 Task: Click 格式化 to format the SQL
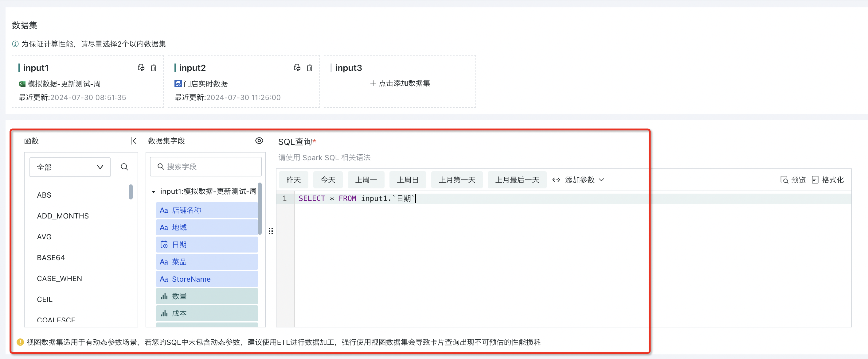827,180
